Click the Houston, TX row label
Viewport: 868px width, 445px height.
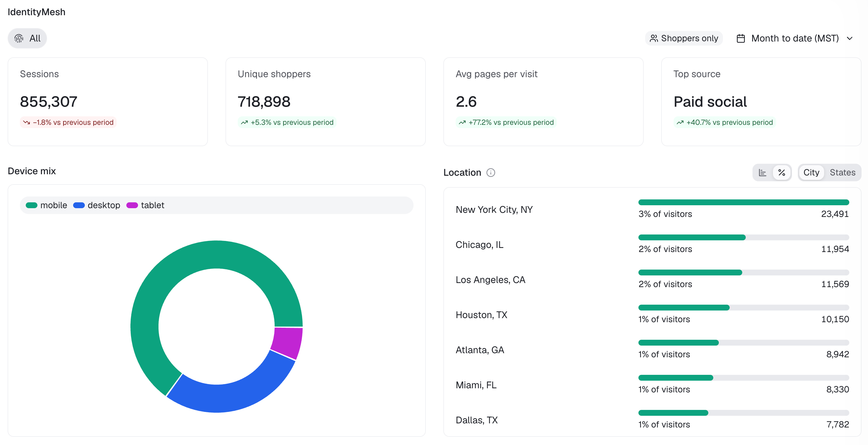point(481,315)
